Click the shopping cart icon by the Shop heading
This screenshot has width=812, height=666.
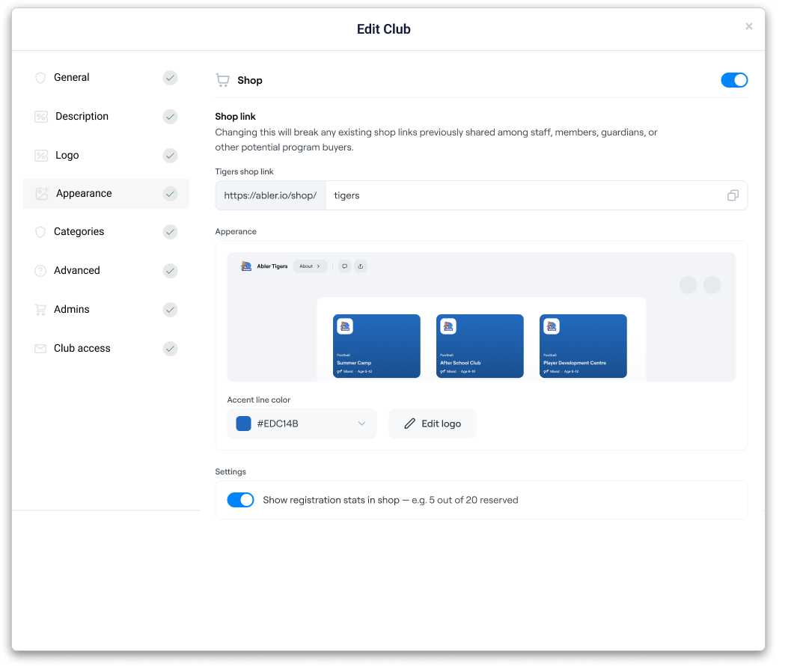pos(223,80)
